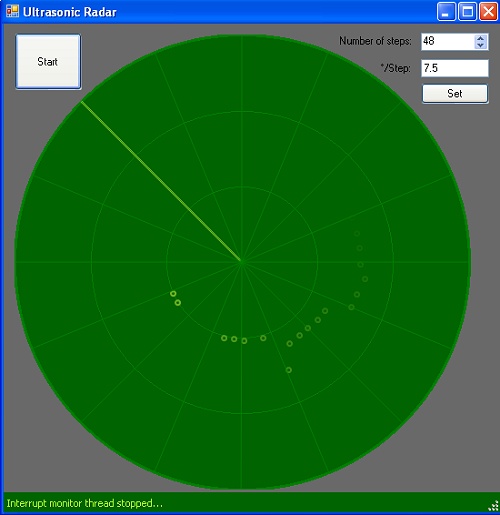Click the 'Interrupt monitor thread stopped' status message
Image resolution: width=500 pixels, height=515 pixels.
(85, 503)
